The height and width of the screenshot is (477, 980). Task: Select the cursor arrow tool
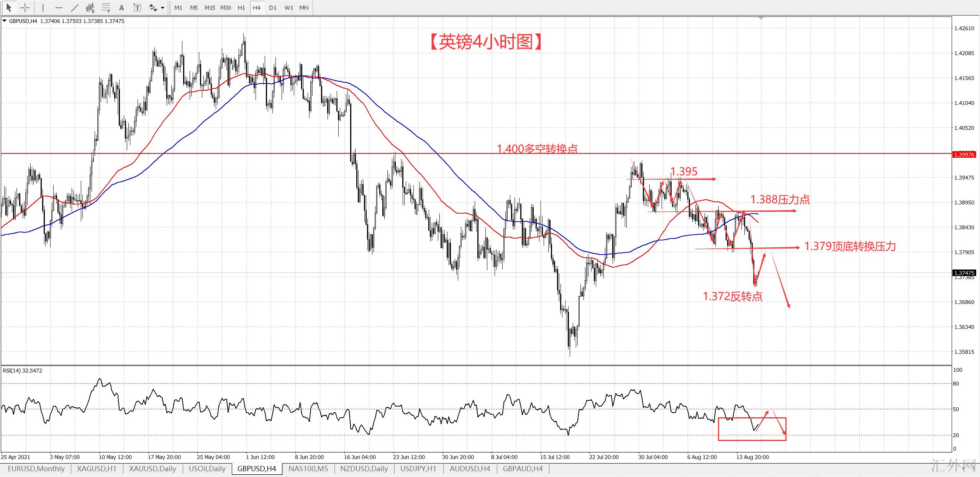(x=9, y=7)
